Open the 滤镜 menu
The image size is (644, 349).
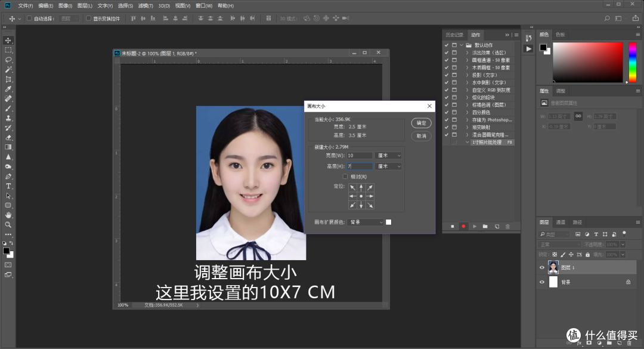pos(145,5)
